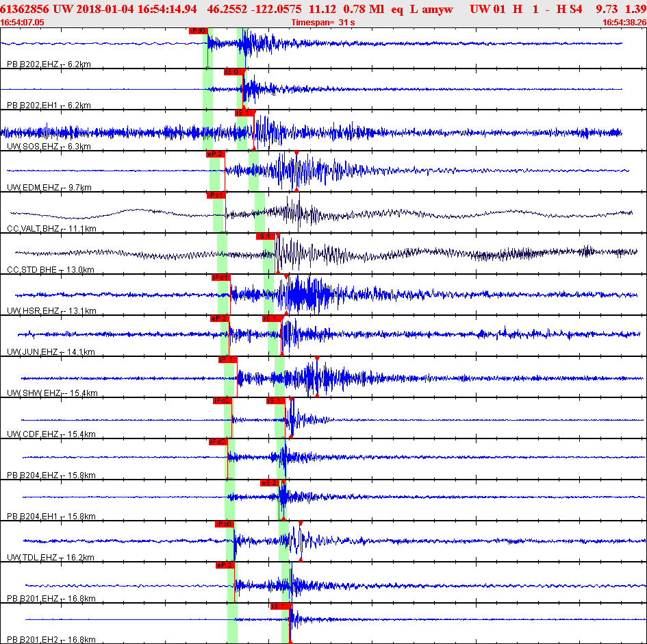Click the depth value 11.12 in header

point(322,9)
